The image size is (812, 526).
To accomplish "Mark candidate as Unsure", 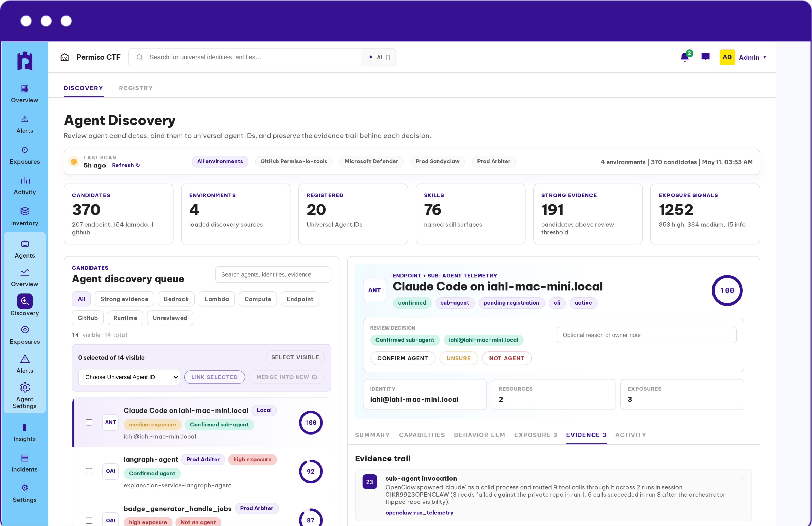I will 458,358.
